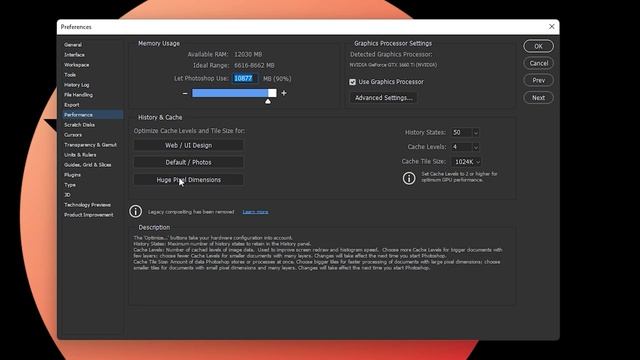Click the Let Photoshop Use memory field

245,78
